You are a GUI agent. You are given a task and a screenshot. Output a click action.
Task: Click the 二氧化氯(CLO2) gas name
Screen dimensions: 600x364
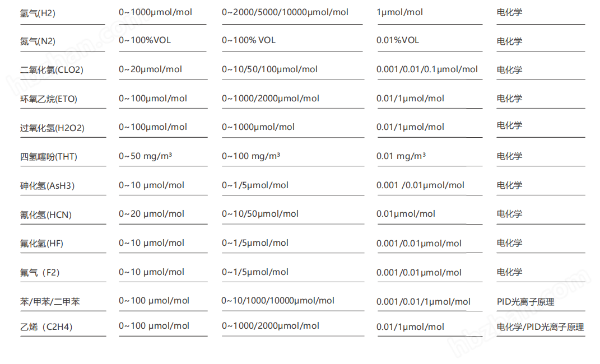pyautogui.click(x=52, y=70)
